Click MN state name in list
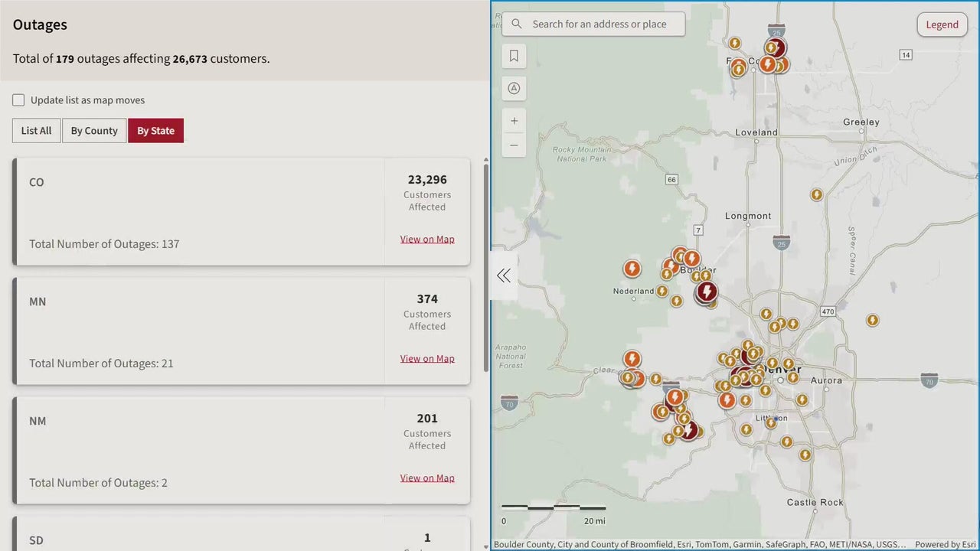 pyautogui.click(x=38, y=302)
